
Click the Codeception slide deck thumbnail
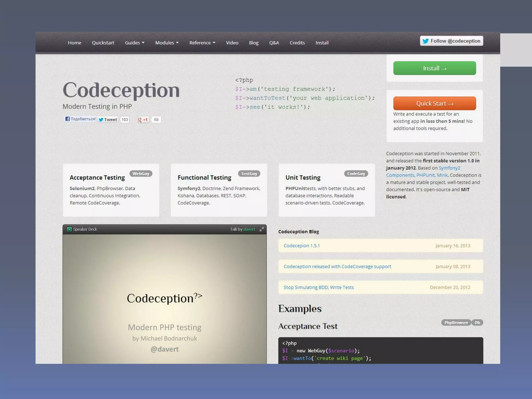pyautogui.click(x=164, y=299)
